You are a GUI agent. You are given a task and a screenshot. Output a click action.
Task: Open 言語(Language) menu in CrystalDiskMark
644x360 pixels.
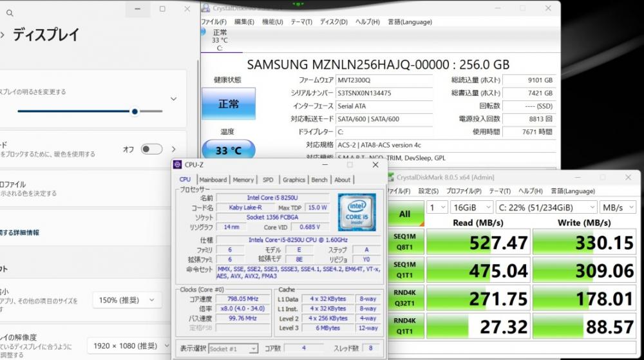573,191
